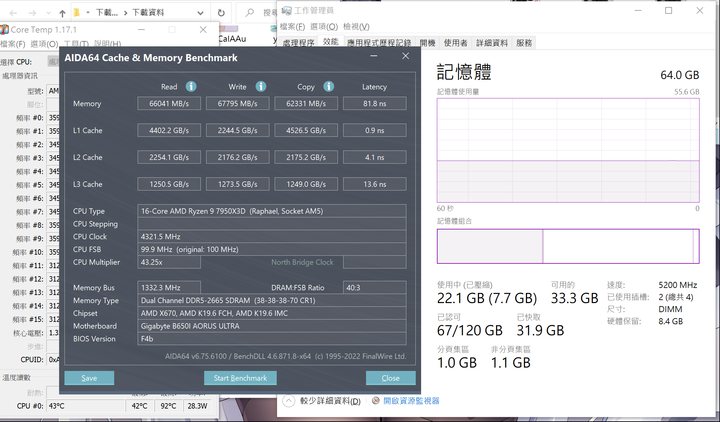This screenshot has height=422, width=720.
Task: Click the Motherboard field Gigabyte B650I AORUS ULTRA
Action: 272,326
